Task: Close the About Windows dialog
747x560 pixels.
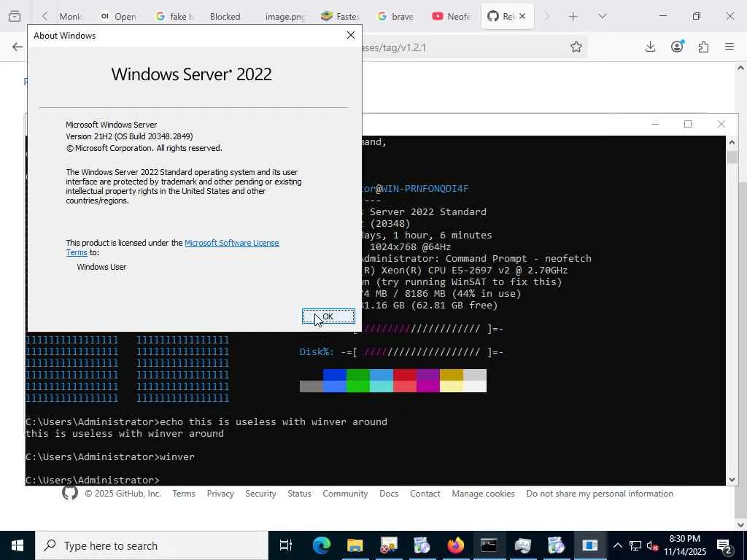Action: [x=351, y=35]
